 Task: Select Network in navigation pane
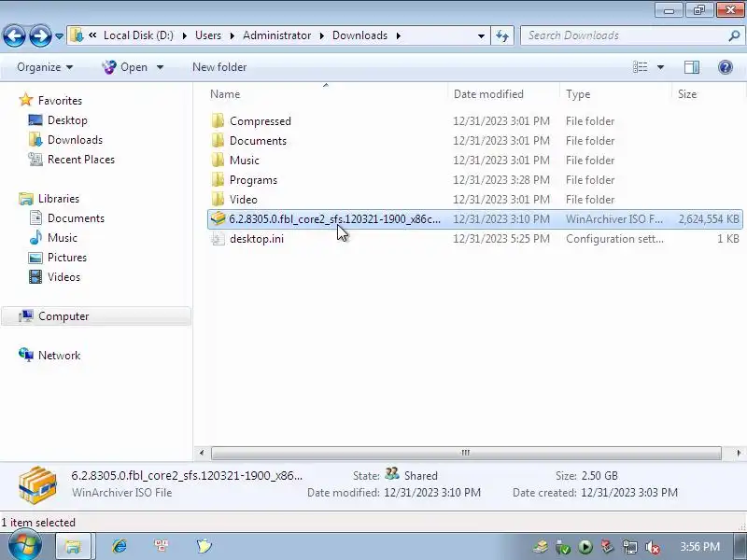point(59,356)
